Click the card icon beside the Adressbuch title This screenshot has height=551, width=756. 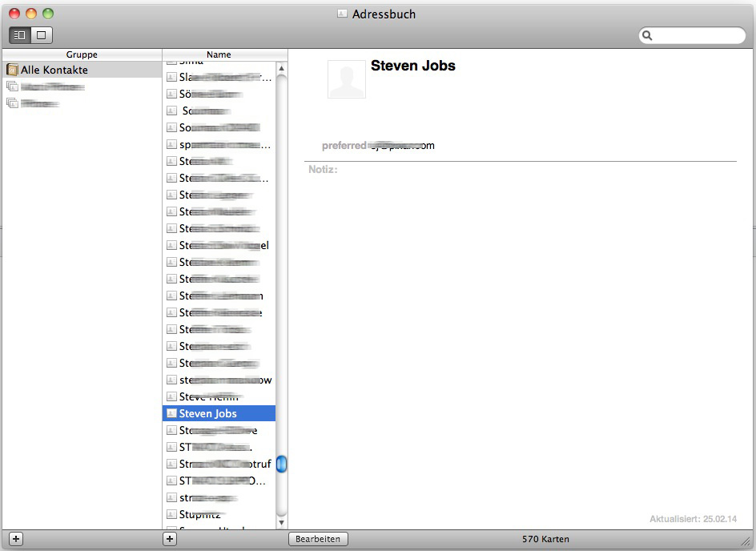pyautogui.click(x=342, y=14)
